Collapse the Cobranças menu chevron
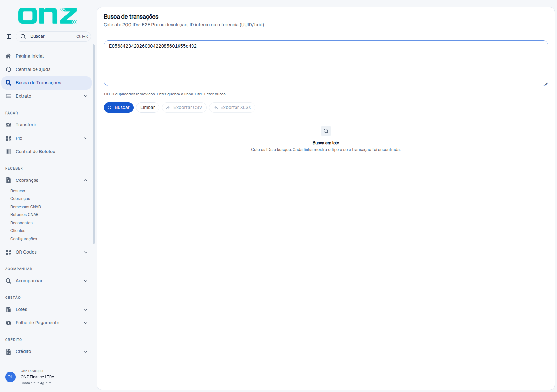557x392 pixels. click(x=86, y=180)
